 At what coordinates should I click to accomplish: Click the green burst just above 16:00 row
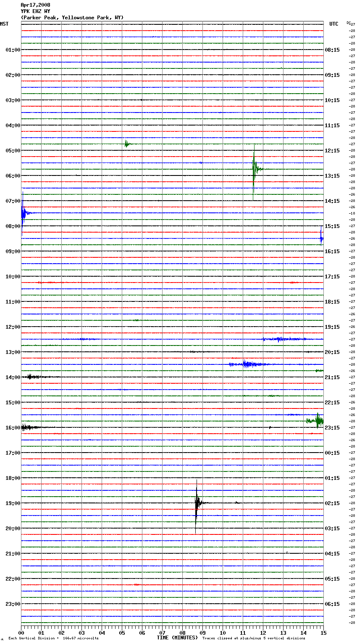coord(316,421)
